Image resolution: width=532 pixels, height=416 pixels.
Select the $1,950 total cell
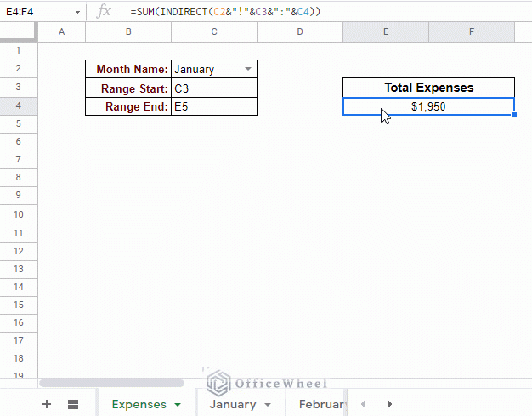click(x=428, y=106)
